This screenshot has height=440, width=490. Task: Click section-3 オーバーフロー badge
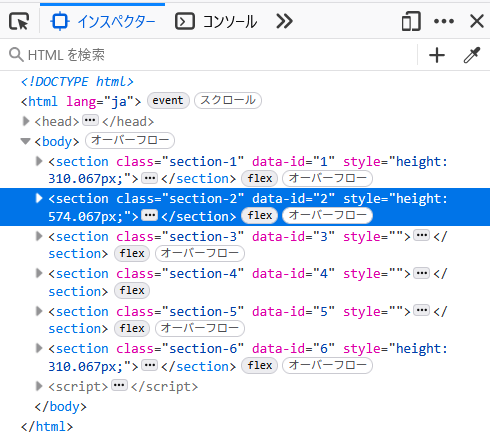coord(200,253)
